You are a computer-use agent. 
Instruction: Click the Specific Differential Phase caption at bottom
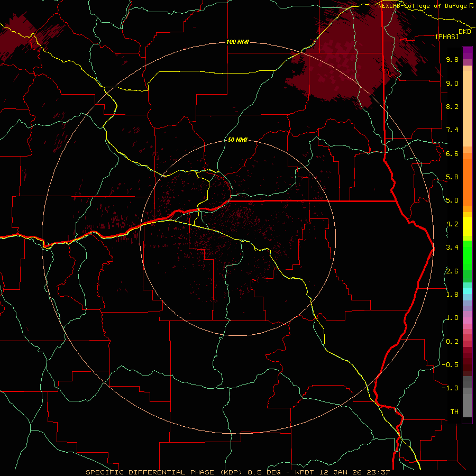pyautogui.click(x=237, y=472)
